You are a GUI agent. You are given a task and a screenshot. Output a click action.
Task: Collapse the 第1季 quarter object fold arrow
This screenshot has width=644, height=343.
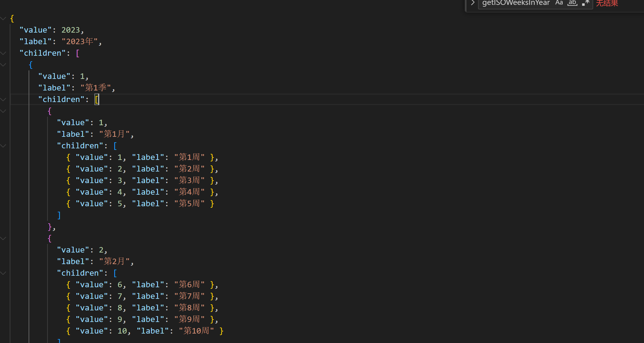(3, 65)
